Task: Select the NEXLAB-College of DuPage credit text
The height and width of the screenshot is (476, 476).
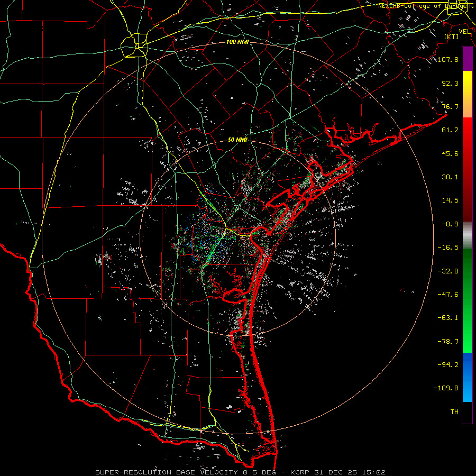Action: (x=425, y=6)
